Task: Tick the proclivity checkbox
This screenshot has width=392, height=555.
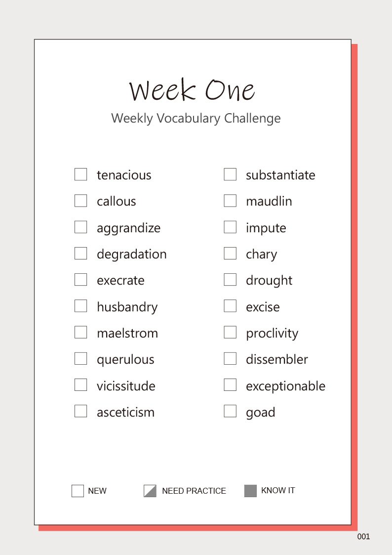Action: [230, 332]
